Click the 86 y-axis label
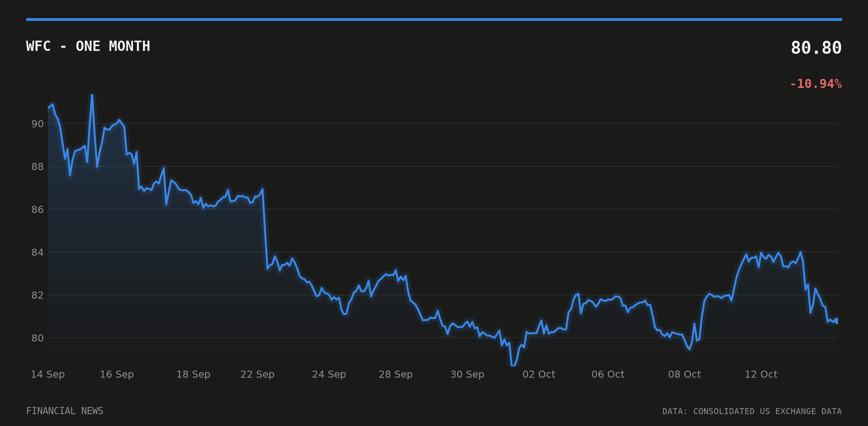This screenshot has height=426, width=868. [37, 209]
